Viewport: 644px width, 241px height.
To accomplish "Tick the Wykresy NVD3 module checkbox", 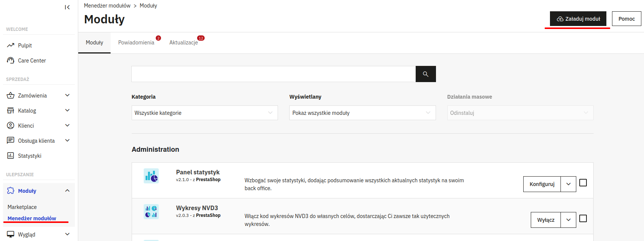I will (x=583, y=218).
